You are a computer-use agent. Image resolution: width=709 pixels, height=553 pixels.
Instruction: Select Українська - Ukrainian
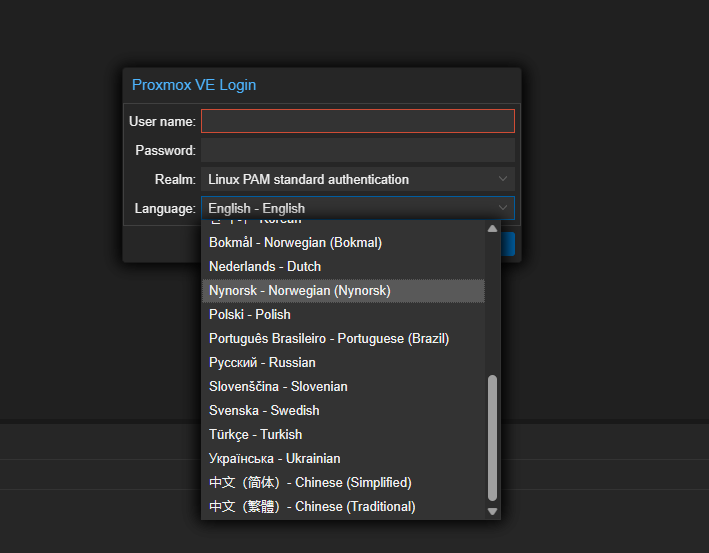tap(343, 458)
